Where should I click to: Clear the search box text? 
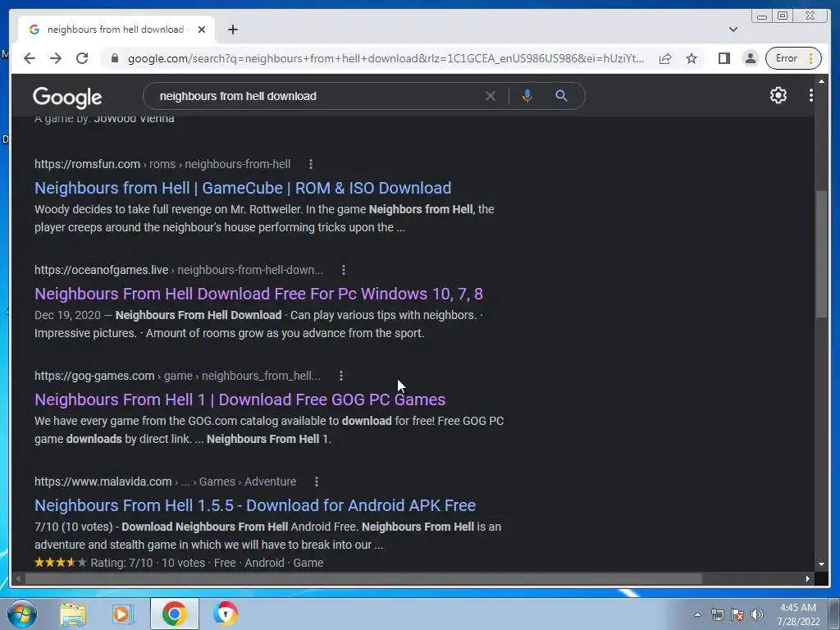[491, 96]
